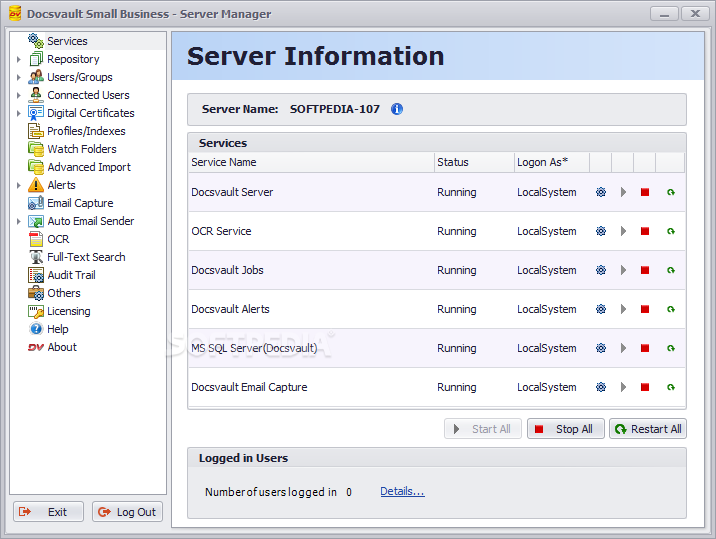The width and height of the screenshot is (716, 539).
Task: Start the Docsvault Jobs service
Action: pos(623,270)
